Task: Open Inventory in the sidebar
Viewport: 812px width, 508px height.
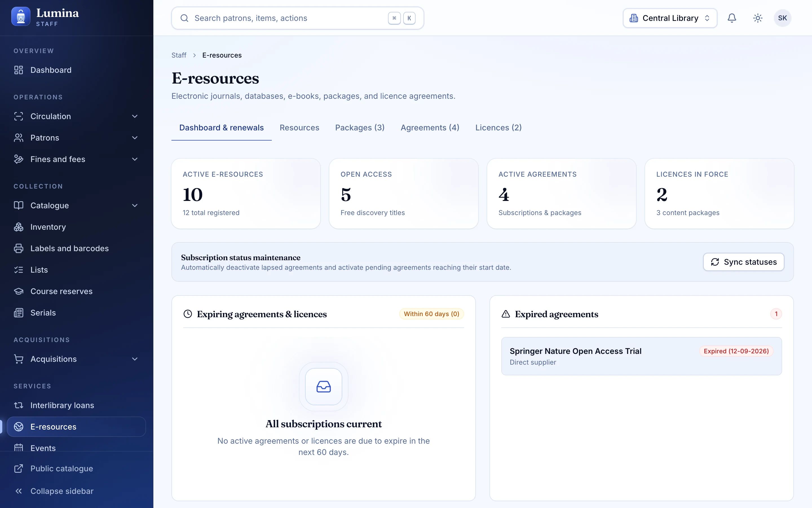Action: click(76, 227)
